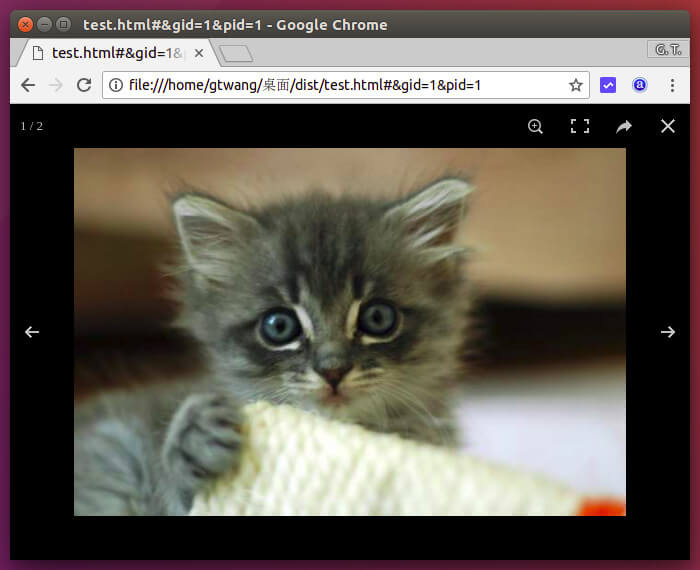Navigate forward in browser history
The image size is (700, 570).
coord(56,86)
